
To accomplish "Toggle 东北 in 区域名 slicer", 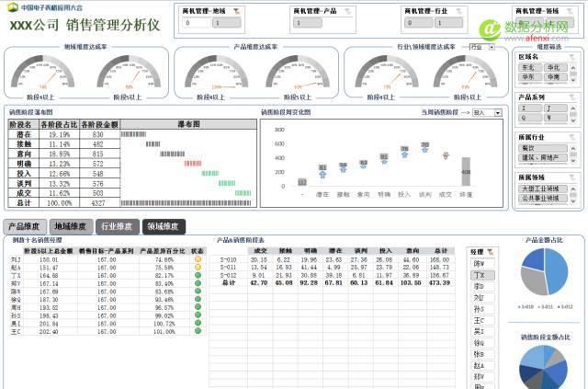I will [x=530, y=67].
